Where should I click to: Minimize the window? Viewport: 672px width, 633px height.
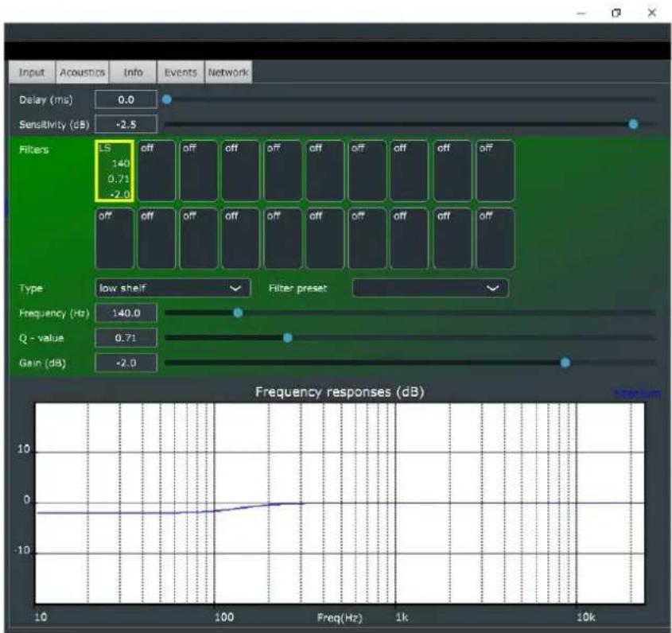coord(581,13)
